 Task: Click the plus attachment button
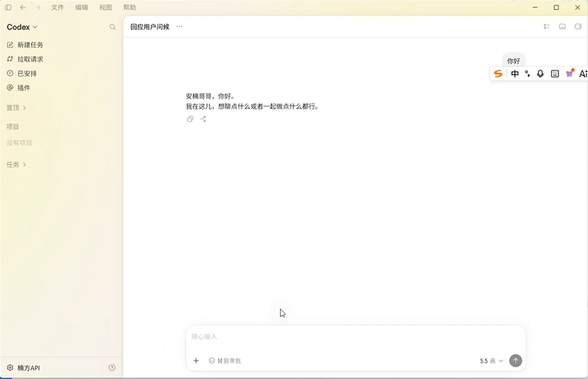tap(196, 360)
